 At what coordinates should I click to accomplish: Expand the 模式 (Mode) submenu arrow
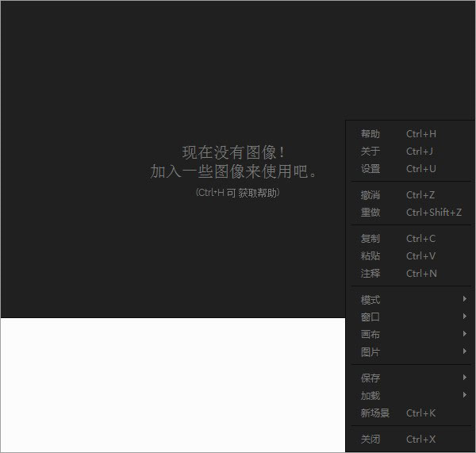click(x=464, y=299)
